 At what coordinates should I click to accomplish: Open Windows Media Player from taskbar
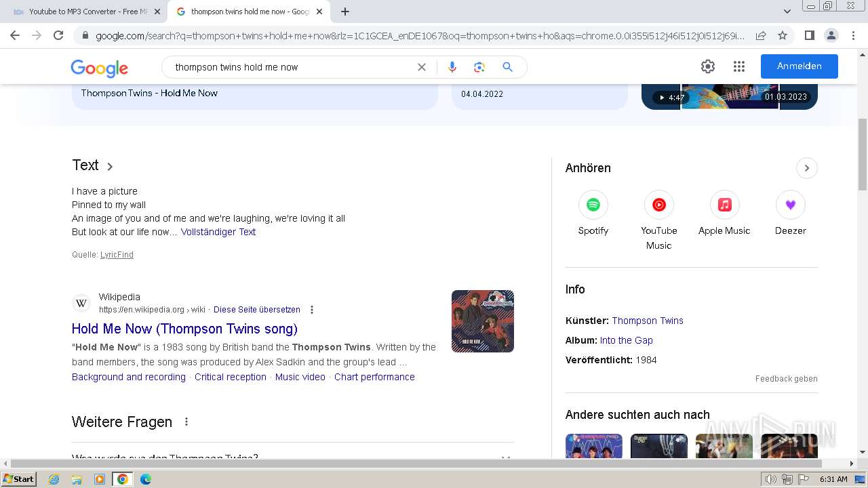click(100, 479)
